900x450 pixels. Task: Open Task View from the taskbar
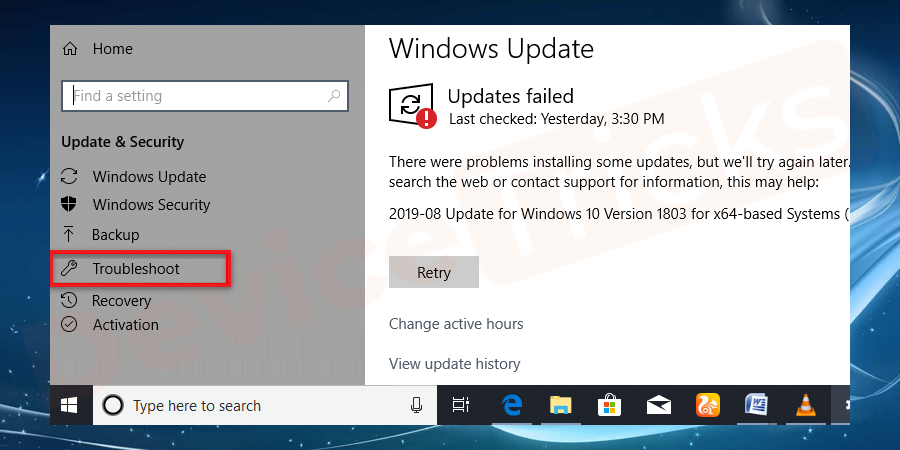(461, 405)
